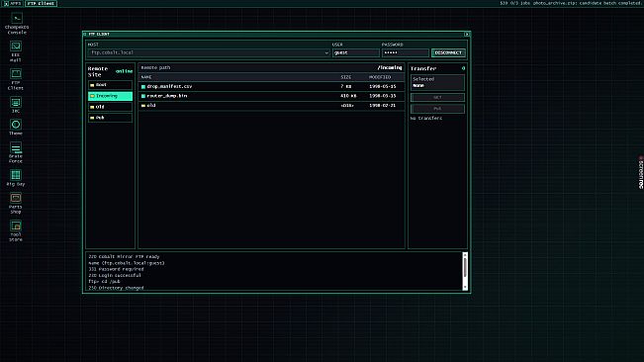The height and width of the screenshot is (362, 644).
Task: Click the DISCONNECT button
Action: click(448, 53)
